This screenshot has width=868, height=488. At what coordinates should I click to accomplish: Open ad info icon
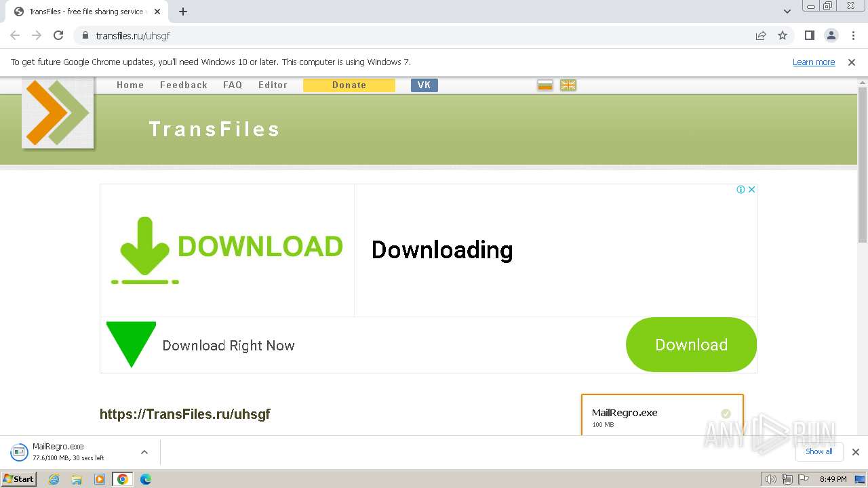[x=741, y=190]
